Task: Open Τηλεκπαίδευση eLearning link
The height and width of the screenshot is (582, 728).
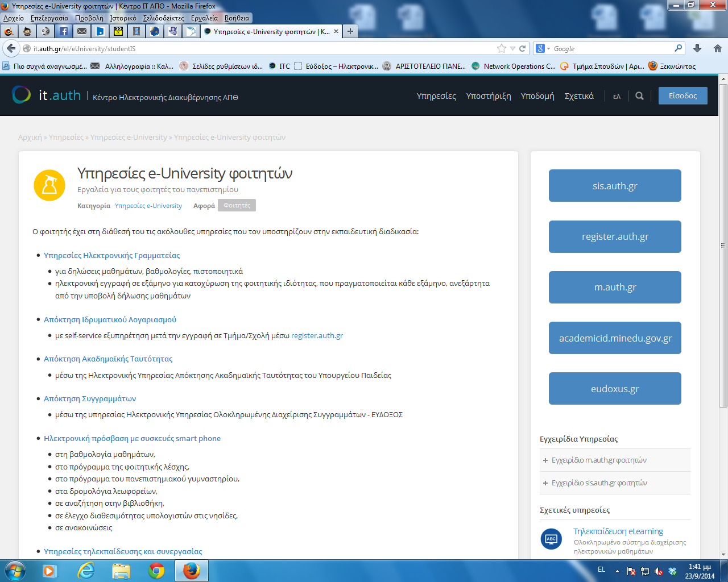Action: point(618,531)
